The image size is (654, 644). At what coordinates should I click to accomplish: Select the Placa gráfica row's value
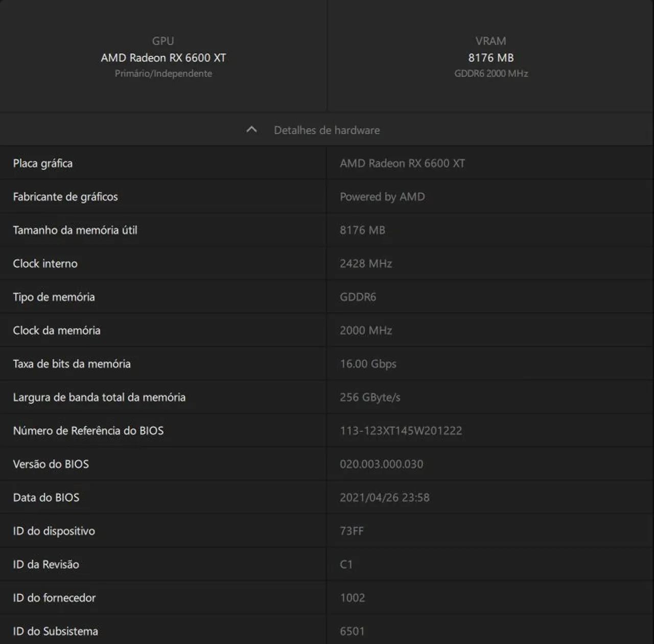click(x=403, y=164)
